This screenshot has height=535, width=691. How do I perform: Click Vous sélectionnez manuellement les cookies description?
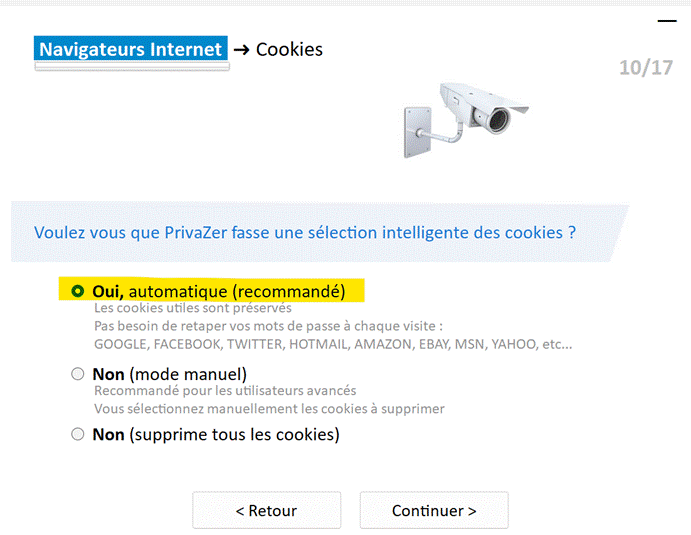pyautogui.click(x=269, y=409)
